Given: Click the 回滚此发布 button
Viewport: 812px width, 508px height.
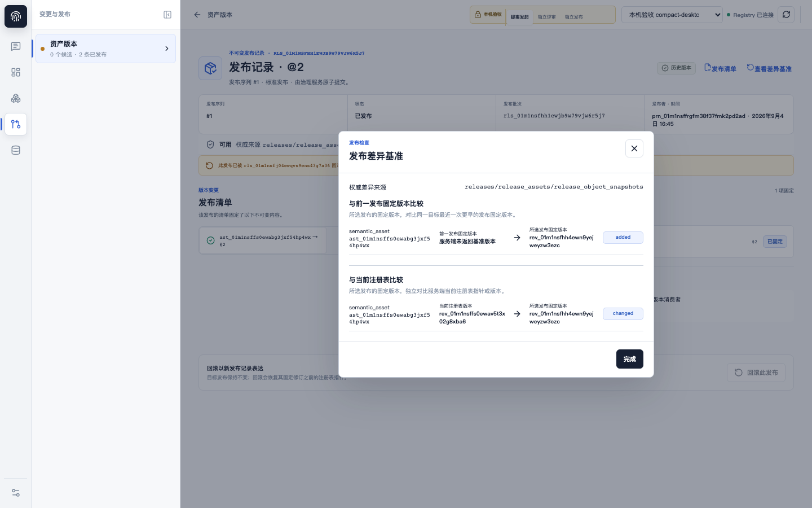Looking at the screenshot, I should [x=756, y=373].
